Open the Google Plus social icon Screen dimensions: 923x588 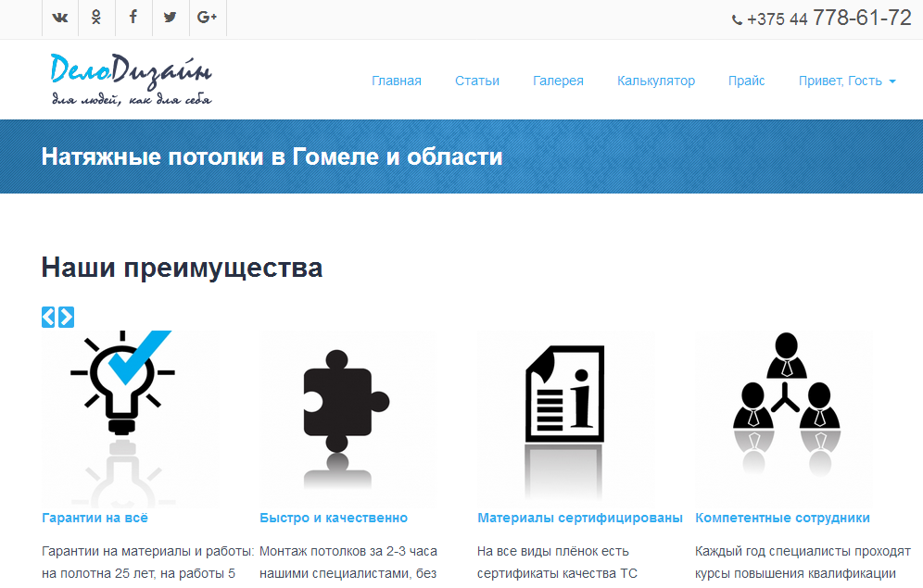[208, 18]
